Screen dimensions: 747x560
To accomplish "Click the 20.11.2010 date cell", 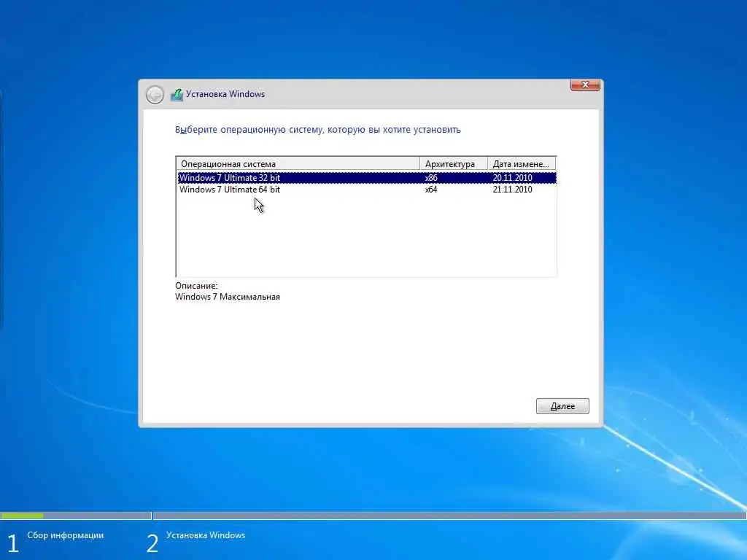I will 513,178.
